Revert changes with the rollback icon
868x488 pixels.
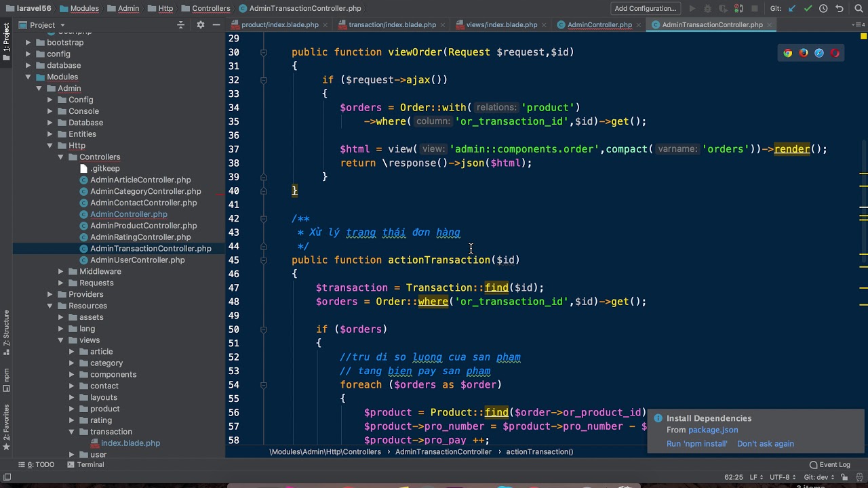point(840,9)
